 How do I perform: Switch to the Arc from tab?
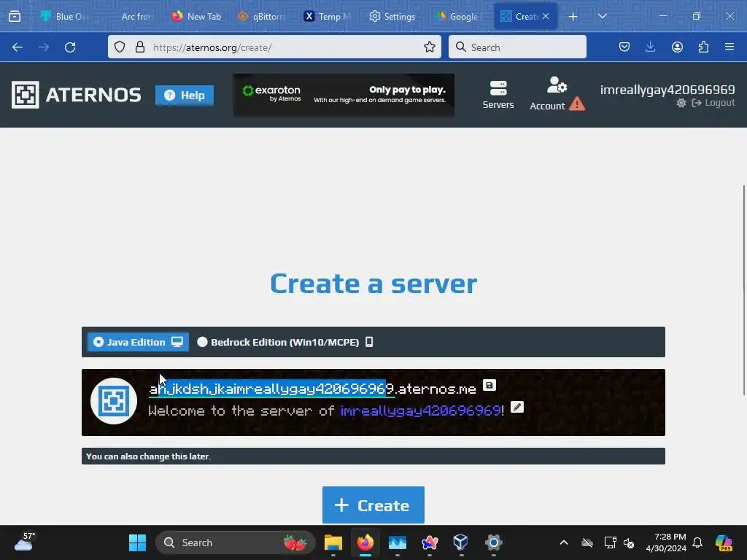136,16
